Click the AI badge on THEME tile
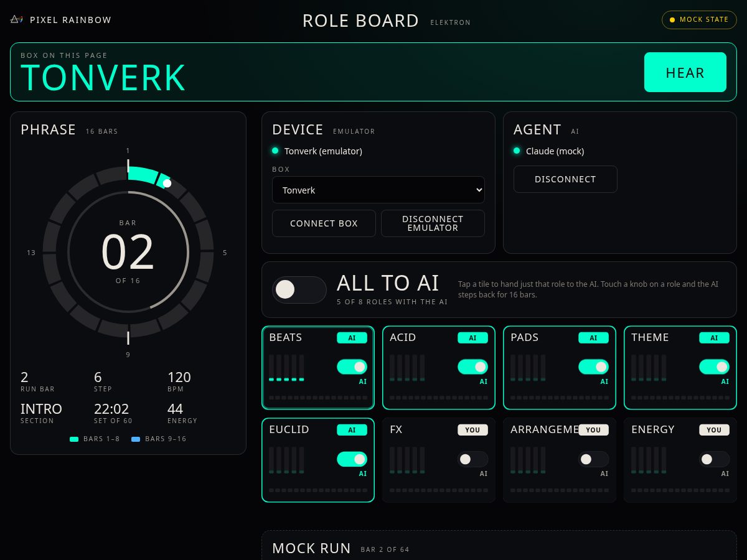Image resolution: width=747 pixels, height=560 pixels. [715, 338]
